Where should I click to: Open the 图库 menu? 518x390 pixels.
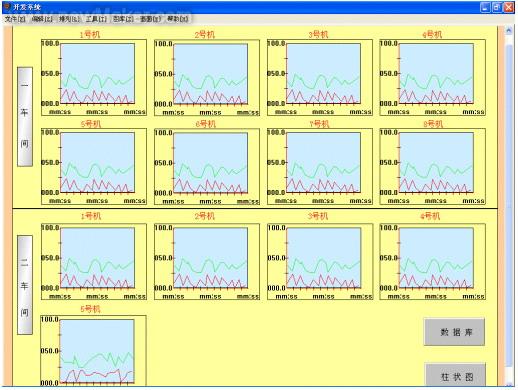[123, 19]
